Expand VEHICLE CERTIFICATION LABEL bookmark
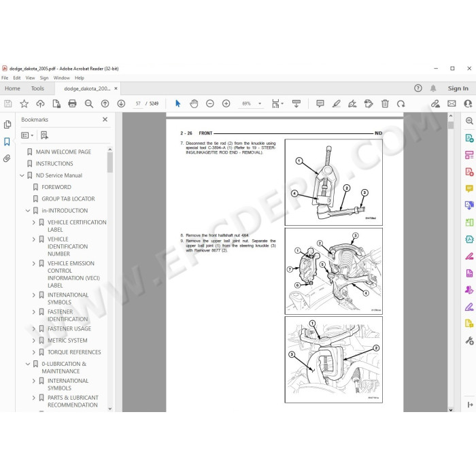The height and width of the screenshot is (476, 476). pyautogui.click(x=34, y=222)
